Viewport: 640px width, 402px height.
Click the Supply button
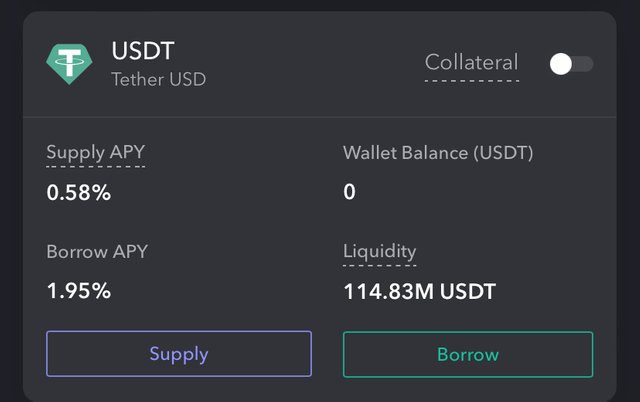click(x=179, y=354)
